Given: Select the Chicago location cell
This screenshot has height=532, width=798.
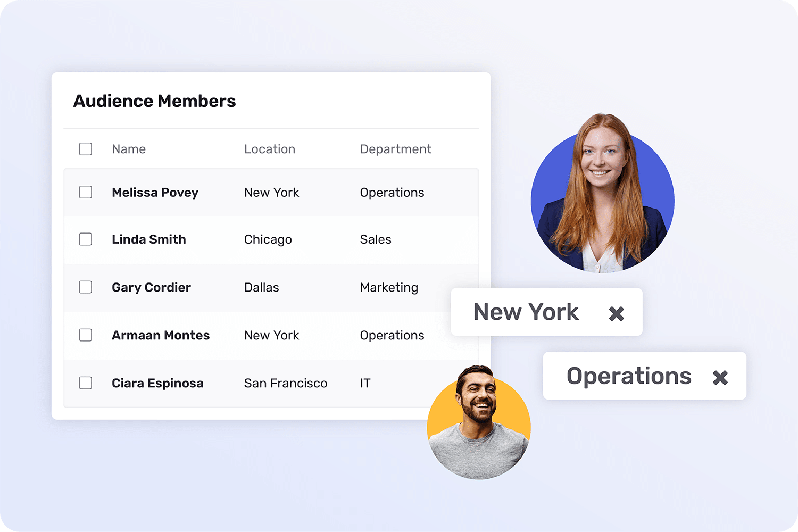Looking at the screenshot, I should (268, 240).
